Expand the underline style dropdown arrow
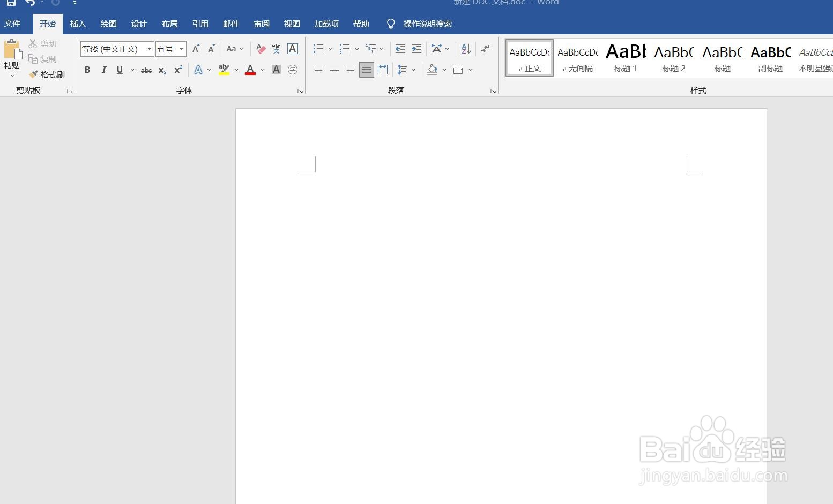 coord(132,70)
